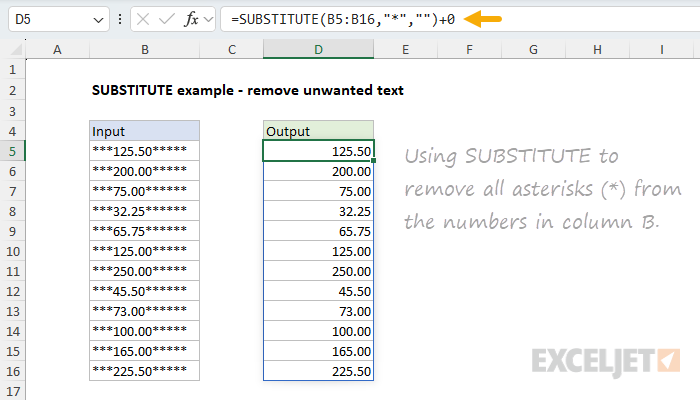Click output cell 125.00
700x400 pixels.
pyautogui.click(x=318, y=251)
